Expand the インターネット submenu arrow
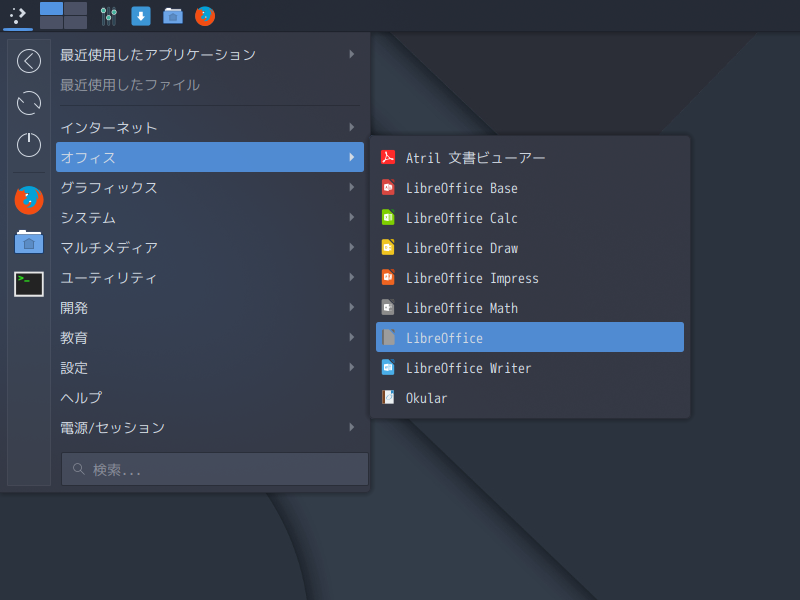The width and height of the screenshot is (800, 600). click(x=352, y=127)
